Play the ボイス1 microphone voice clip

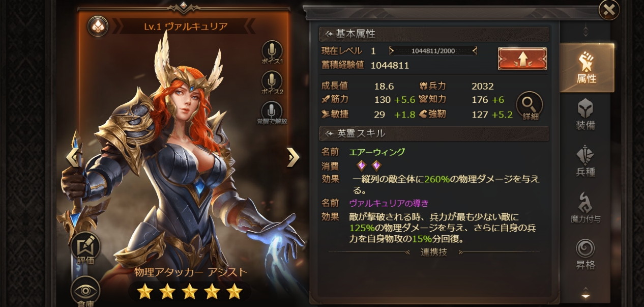[272, 51]
